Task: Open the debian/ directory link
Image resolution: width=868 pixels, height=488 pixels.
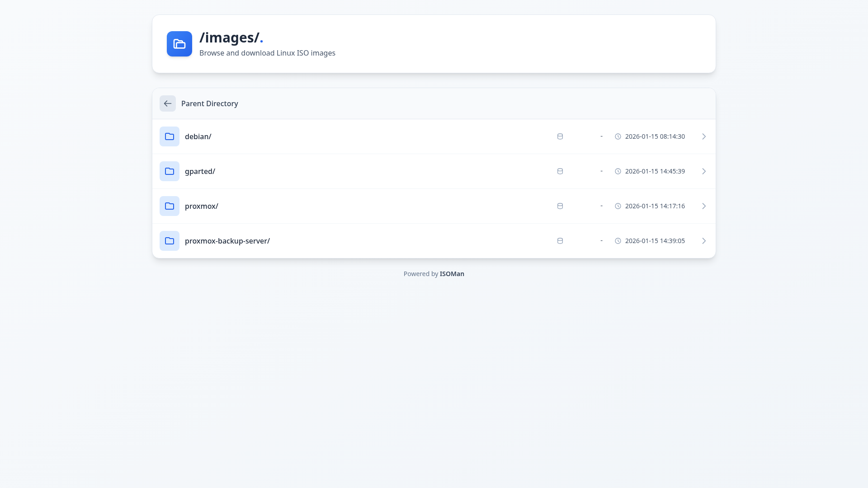Action: click(x=198, y=136)
